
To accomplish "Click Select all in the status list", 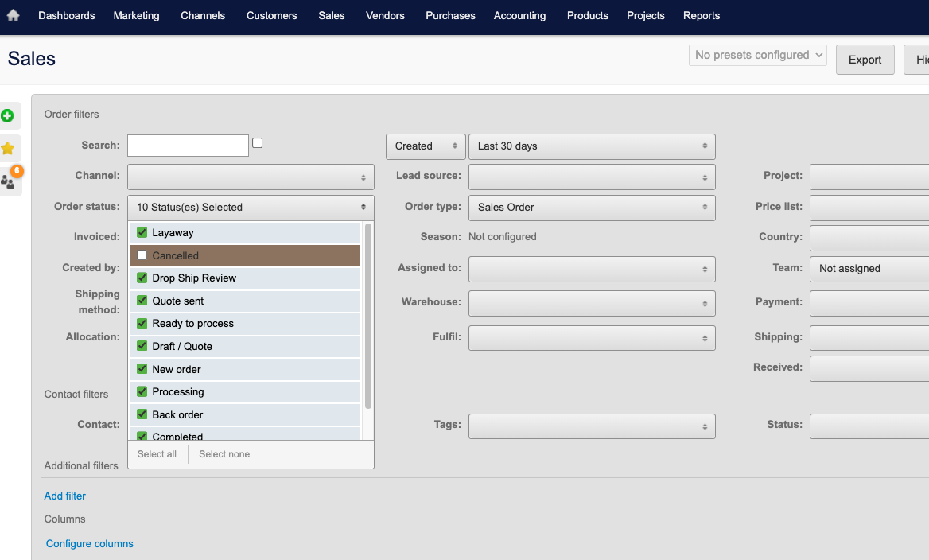I will (157, 453).
